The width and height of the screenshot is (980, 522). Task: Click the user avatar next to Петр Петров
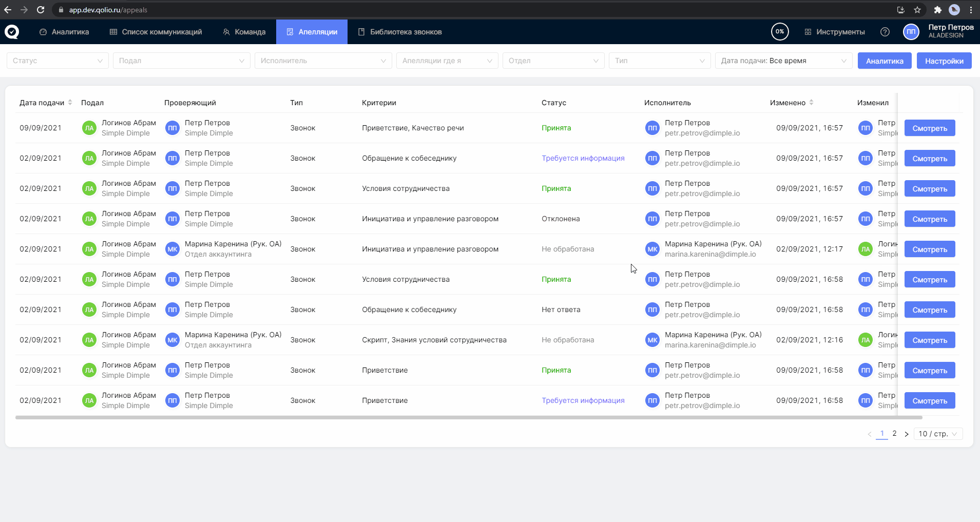[x=911, y=32]
